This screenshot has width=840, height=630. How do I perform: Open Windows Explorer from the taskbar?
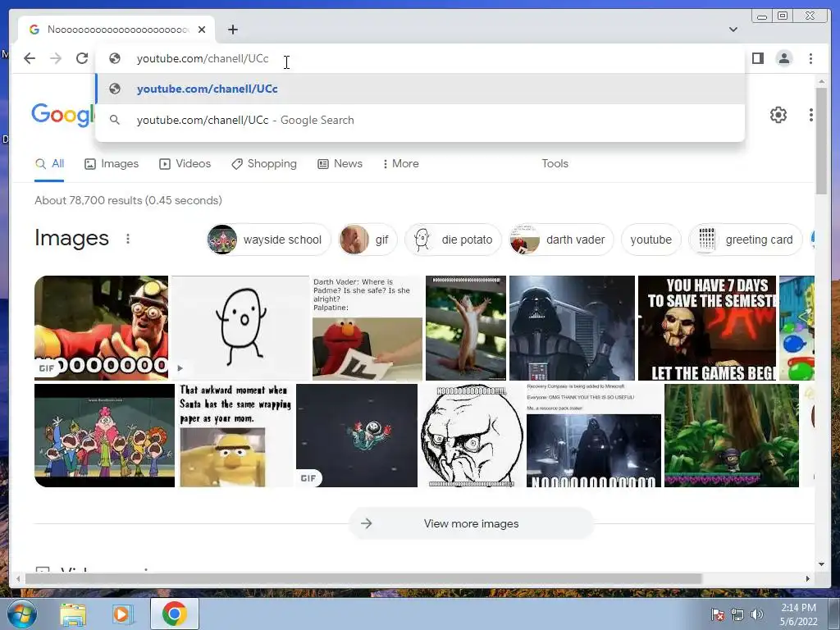(72, 614)
